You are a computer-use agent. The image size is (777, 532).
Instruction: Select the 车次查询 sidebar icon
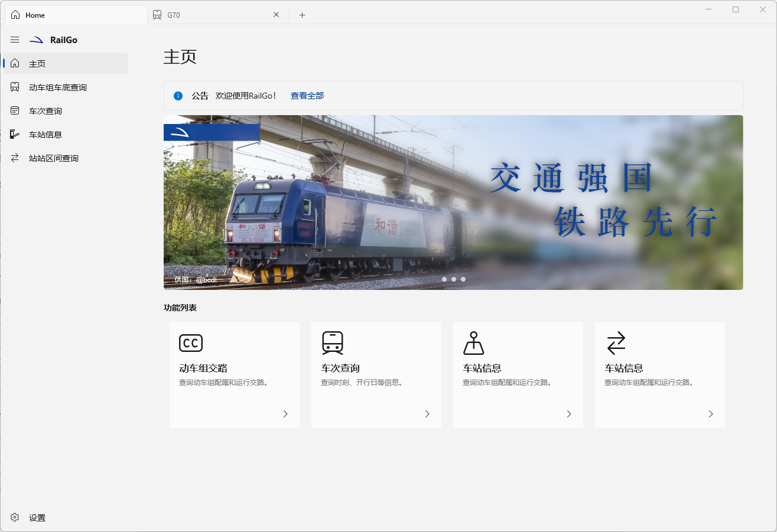pyautogui.click(x=15, y=110)
